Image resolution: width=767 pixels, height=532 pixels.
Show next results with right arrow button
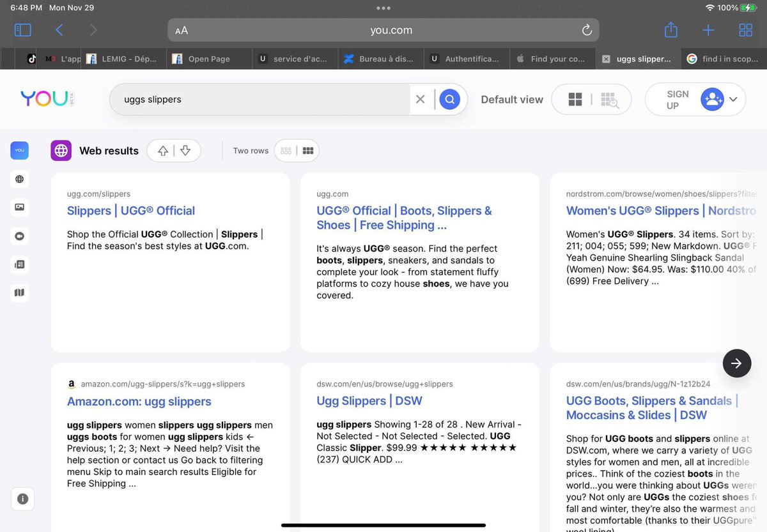(x=737, y=363)
